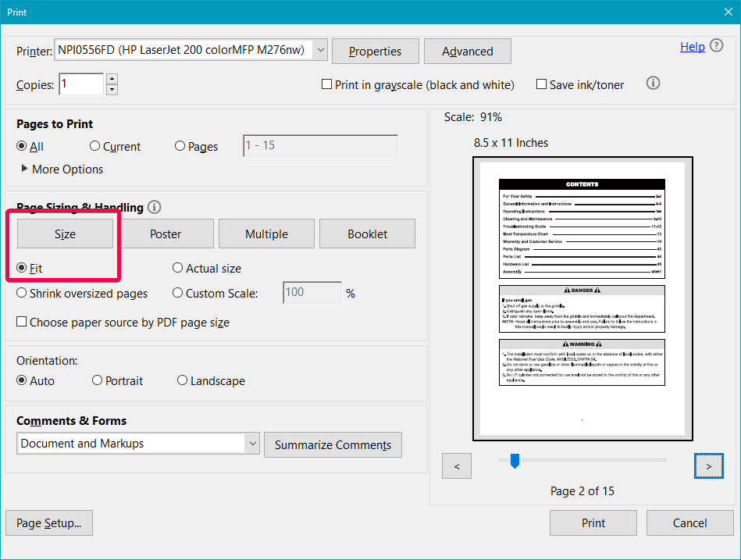
Task: Click the Copies up stepper arrow
Action: click(112, 79)
